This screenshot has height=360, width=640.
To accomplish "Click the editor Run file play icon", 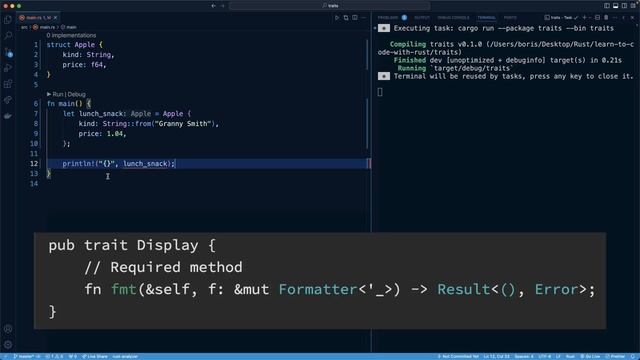I will [x=337, y=18].
